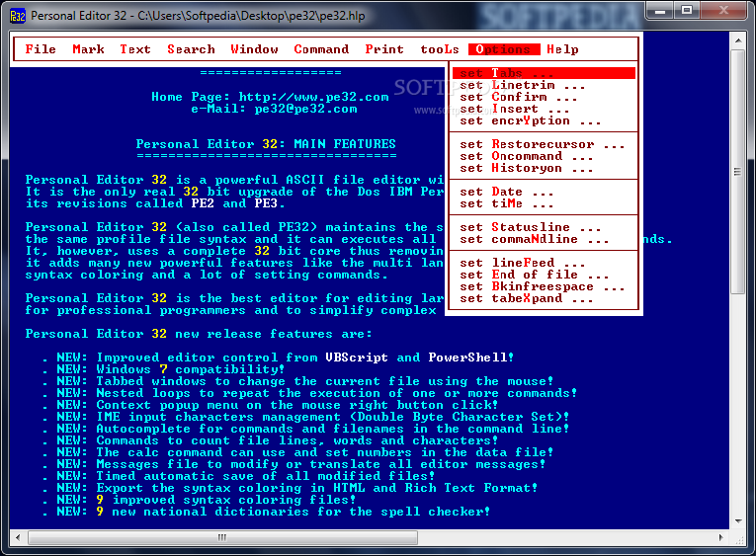Viewport: 756px width, 556px height.
Task: Open the tooLs menu
Action: [x=439, y=49]
